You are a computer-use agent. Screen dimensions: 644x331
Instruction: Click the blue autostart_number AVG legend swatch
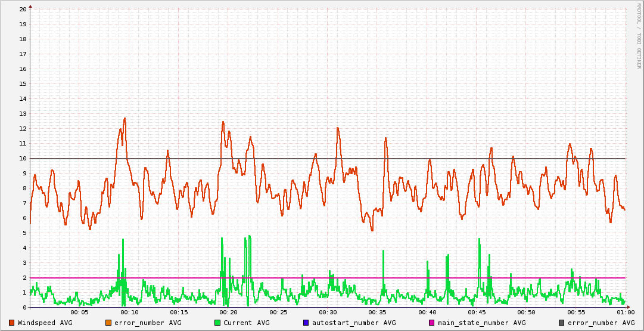[306, 323]
